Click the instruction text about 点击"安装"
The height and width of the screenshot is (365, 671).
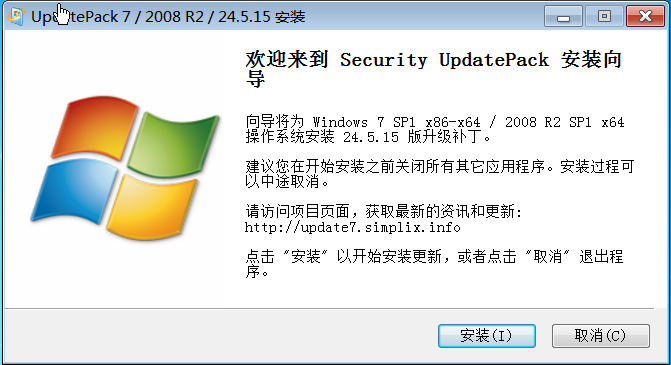point(434,264)
